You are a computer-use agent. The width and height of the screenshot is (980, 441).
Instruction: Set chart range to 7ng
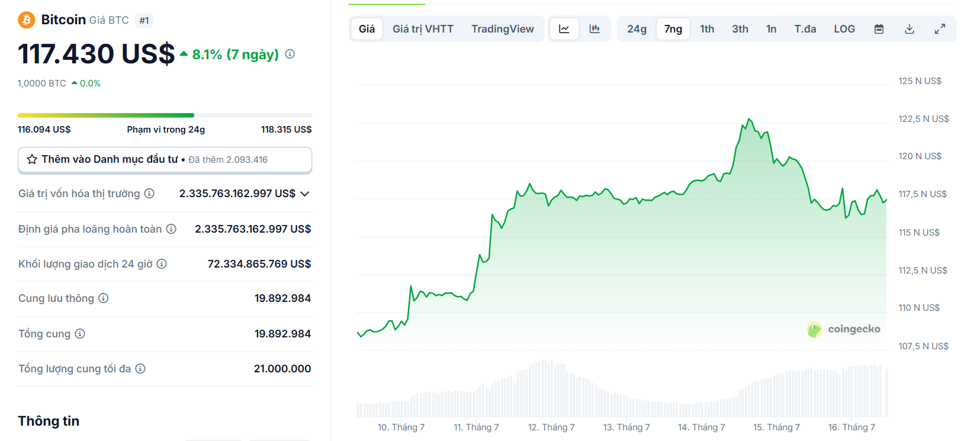673,29
